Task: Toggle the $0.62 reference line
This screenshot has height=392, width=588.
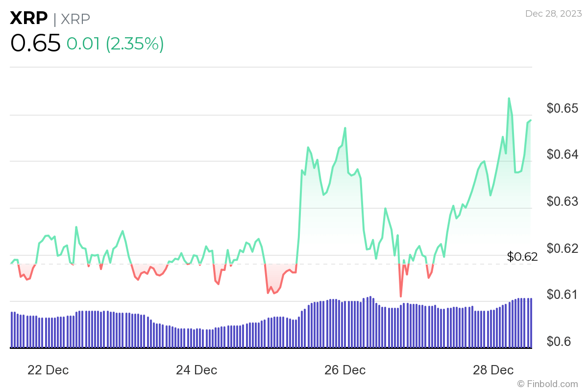Action: point(521,257)
